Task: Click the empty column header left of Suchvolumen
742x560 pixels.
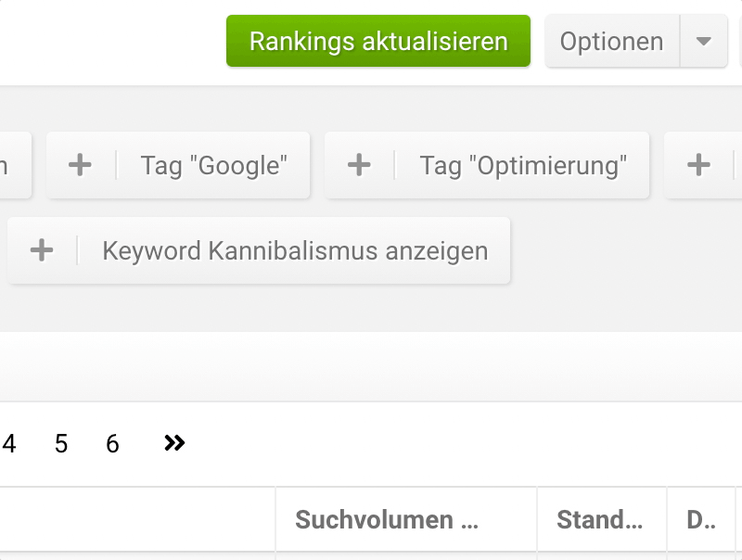Action: coord(137,519)
